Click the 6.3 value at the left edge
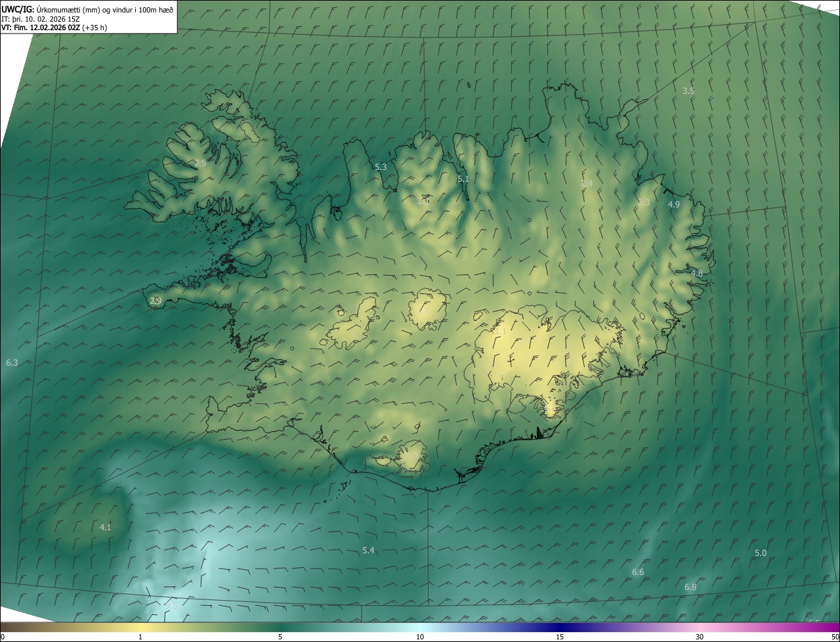Image resolution: width=840 pixels, height=642 pixels. click(x=12, y=362)
